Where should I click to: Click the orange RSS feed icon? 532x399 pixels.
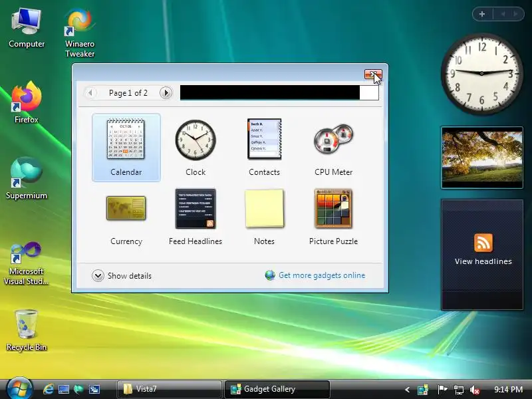pyautogui.click(x=483, y=243)
